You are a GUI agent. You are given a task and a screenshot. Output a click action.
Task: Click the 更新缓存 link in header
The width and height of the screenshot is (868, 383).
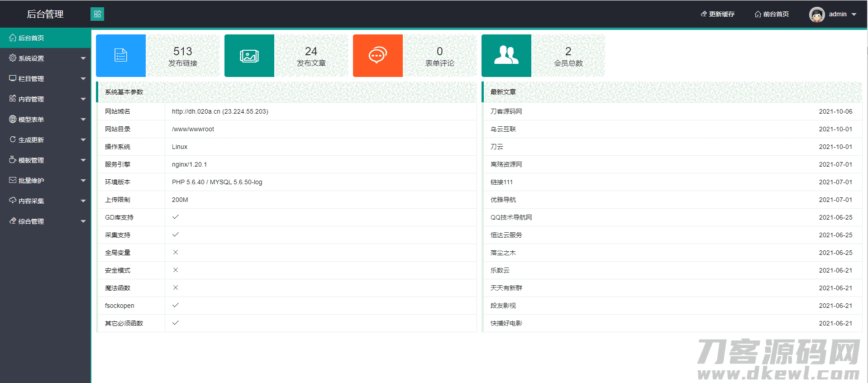click(717, 14)
